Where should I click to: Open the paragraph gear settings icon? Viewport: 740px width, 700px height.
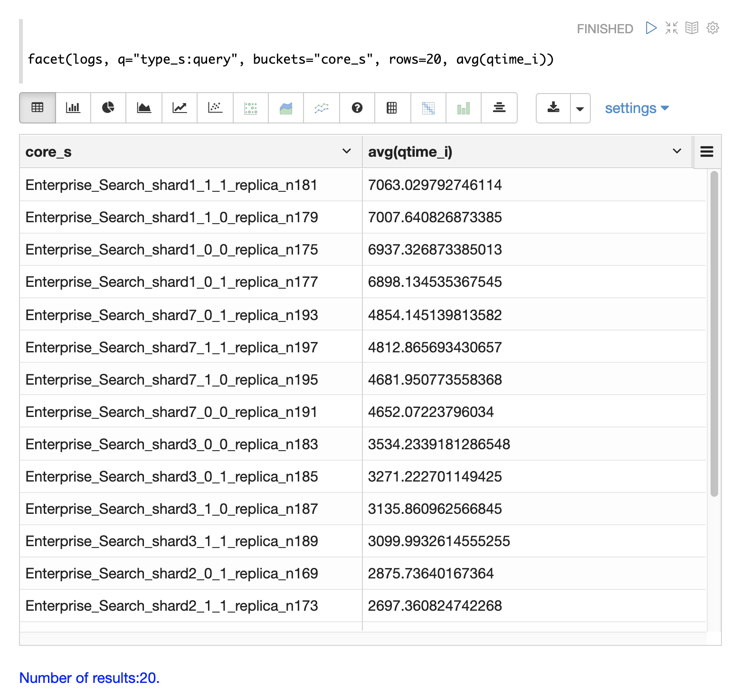(712, 28)
